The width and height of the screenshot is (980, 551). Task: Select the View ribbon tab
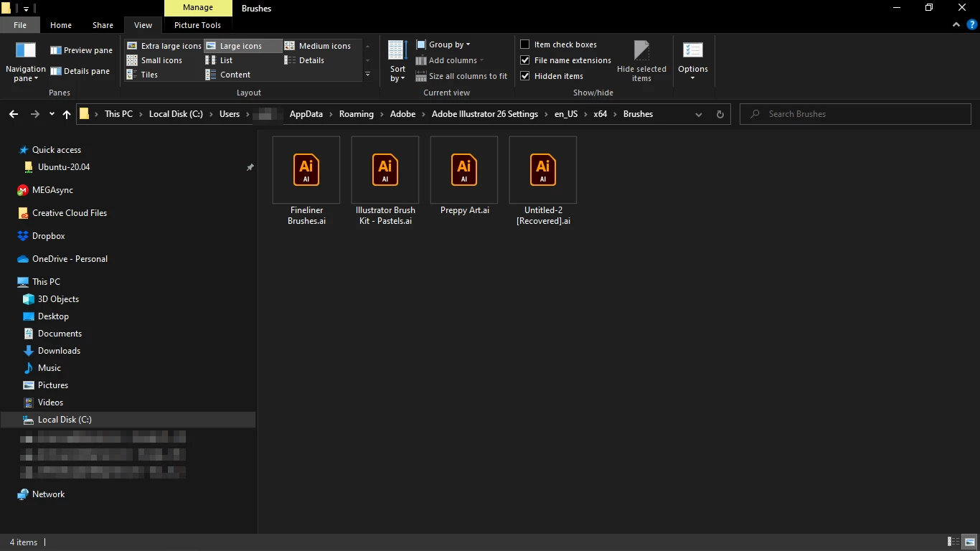[x=143, y=25]
